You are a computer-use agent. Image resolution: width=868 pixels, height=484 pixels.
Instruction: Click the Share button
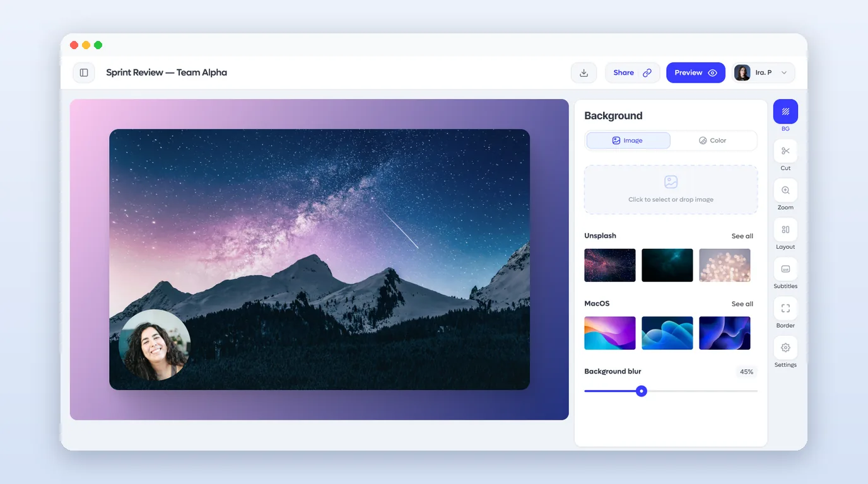pyautogui.click(x=633, y=72)
